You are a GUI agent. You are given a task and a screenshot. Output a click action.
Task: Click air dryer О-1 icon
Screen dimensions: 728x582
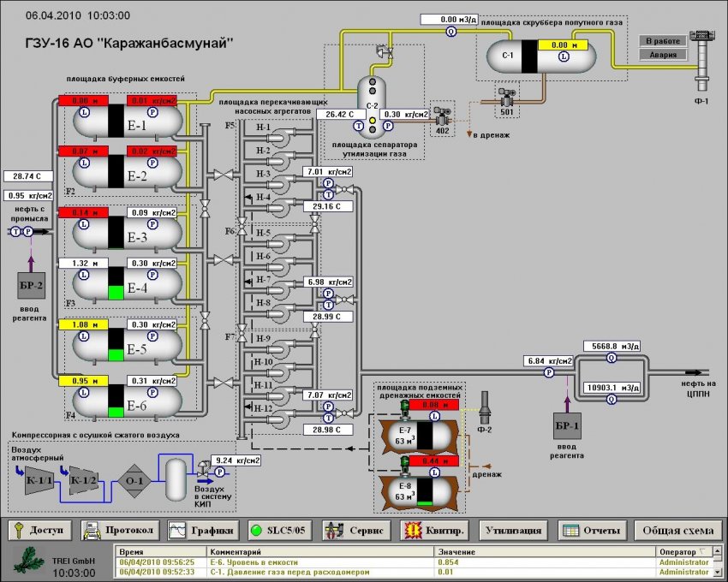pyautogui.click(x=134, y=481)
